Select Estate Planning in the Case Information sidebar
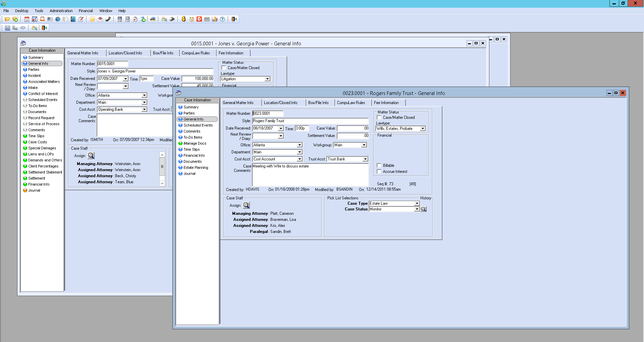 point(196,167)
